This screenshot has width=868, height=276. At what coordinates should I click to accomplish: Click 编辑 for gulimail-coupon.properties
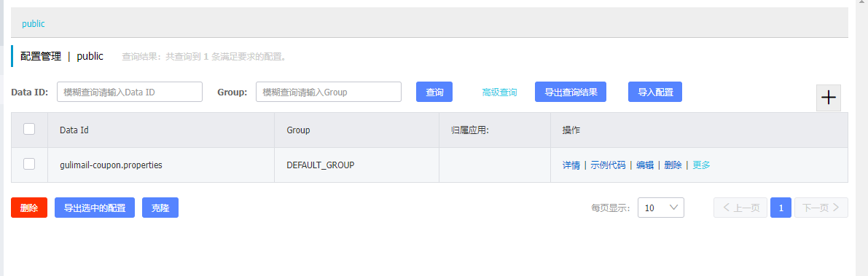pyautogui.click(x=645, y=165)
